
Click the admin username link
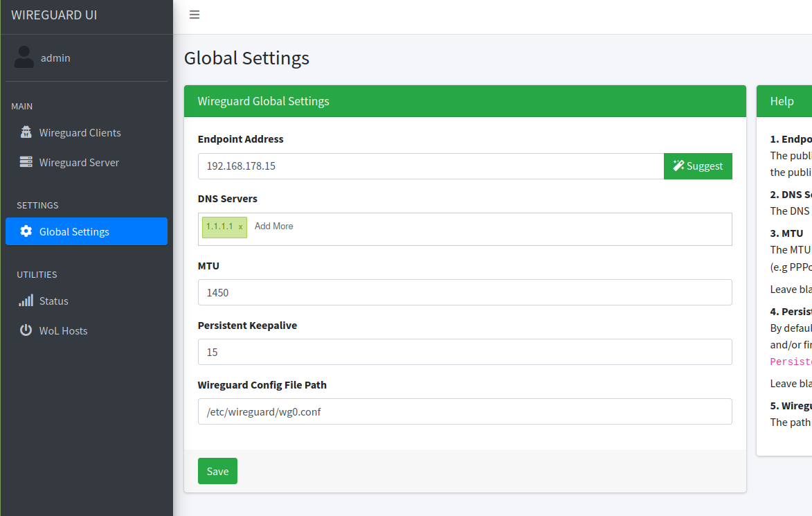click(55, 58)
